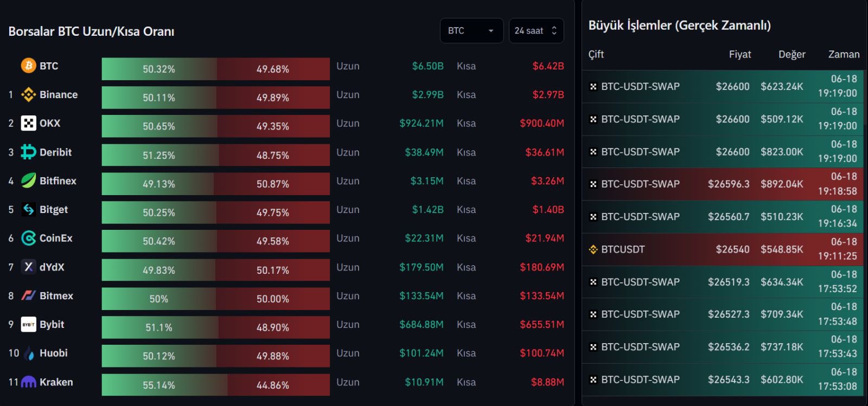Screen dimensions: 868x406
Task: Open the Bybit exchange link
Action: [52, 324]
